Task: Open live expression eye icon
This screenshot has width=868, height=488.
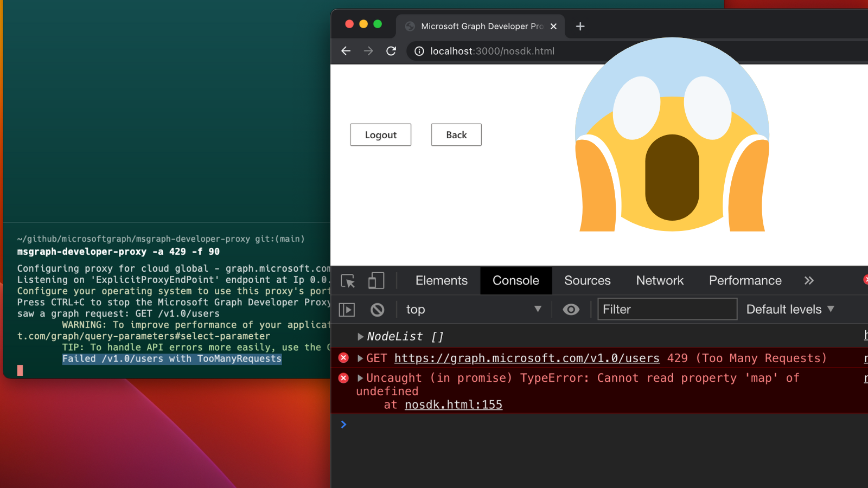Action: [x=571, y=310]
